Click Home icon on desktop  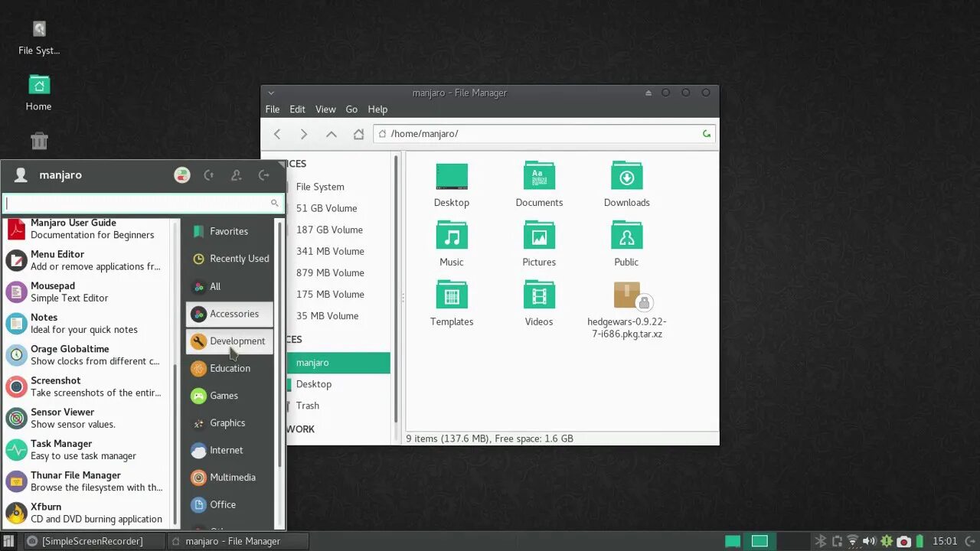click(x=39, y=93)
